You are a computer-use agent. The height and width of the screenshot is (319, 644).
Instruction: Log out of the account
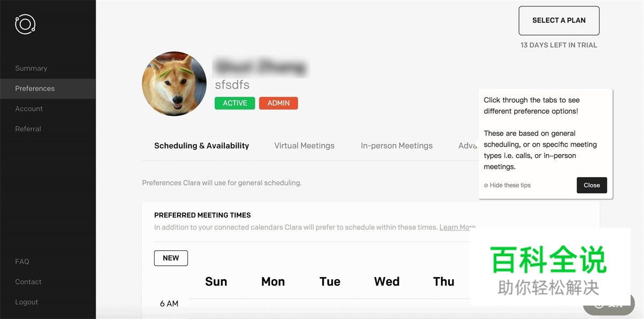27,302
